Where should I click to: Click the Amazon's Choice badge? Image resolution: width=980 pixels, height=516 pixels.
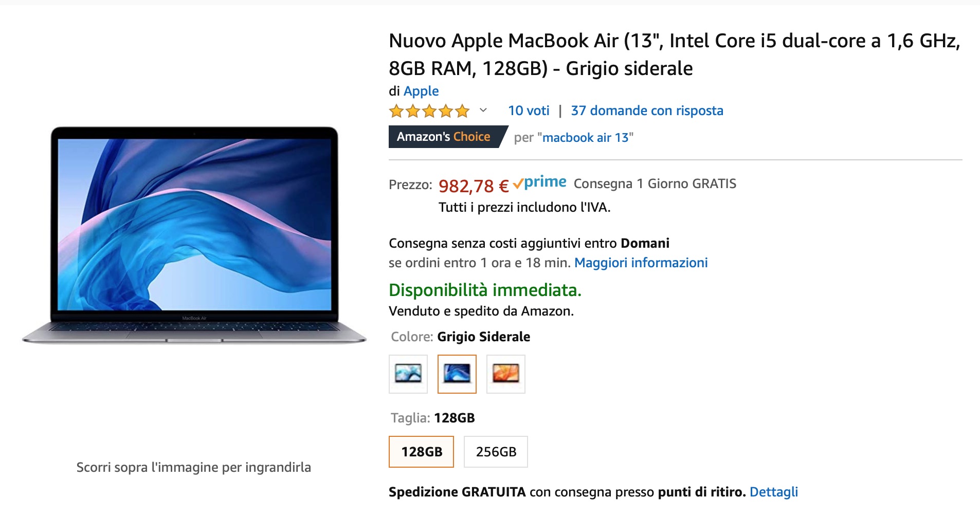444,137
